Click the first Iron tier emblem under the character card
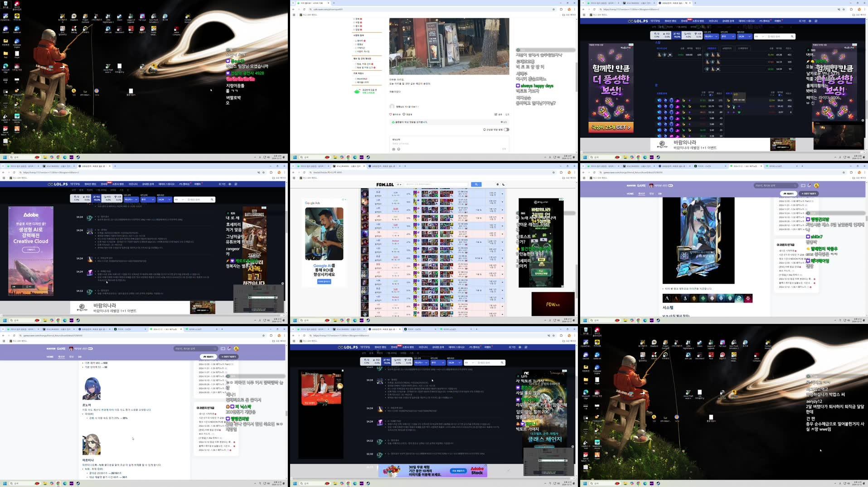 pyautogui.click(x=667, y=298)
